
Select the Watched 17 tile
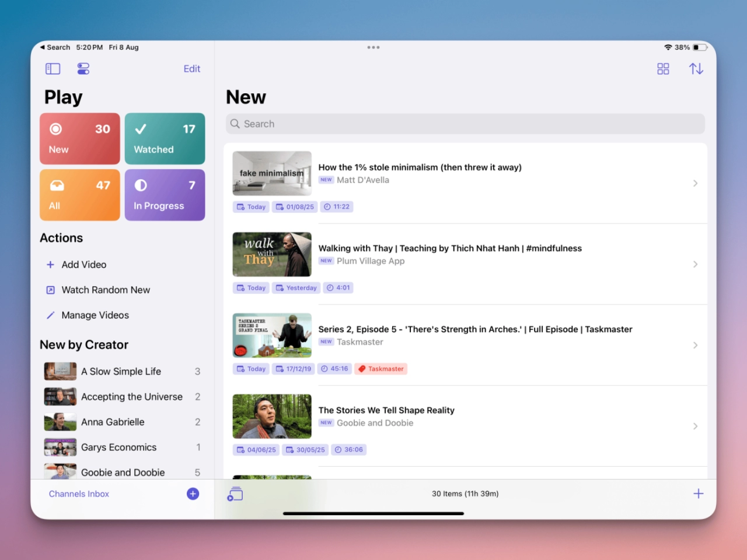pos(165,139)
